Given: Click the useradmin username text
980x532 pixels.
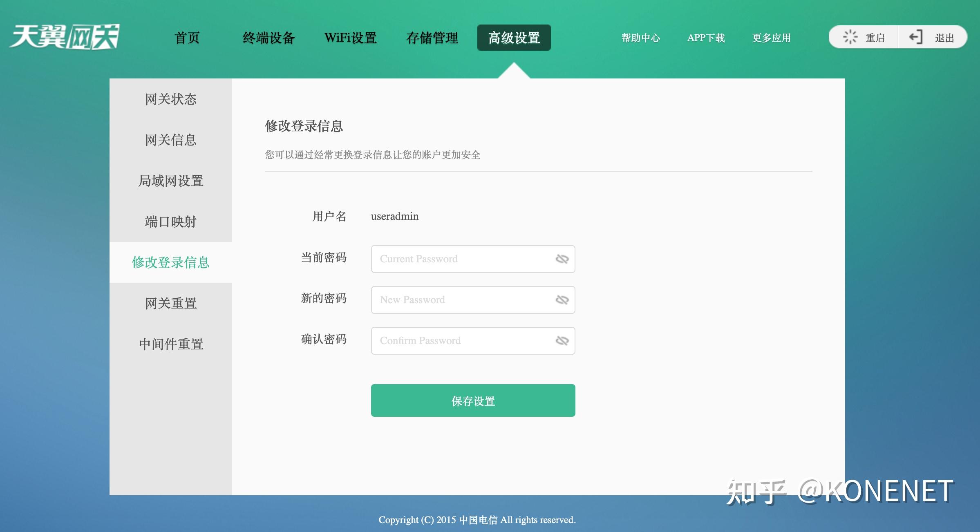Looking at the screenshot, I should coord(395,216).
